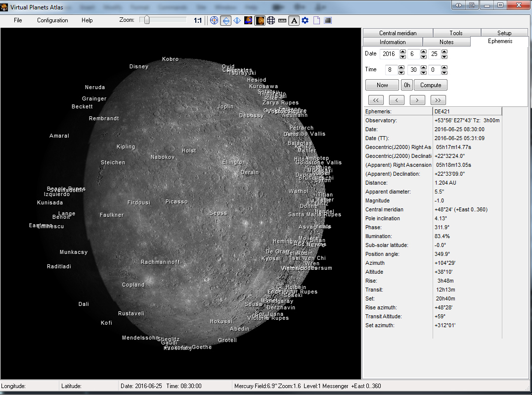Select the ruler distance measurement tool
Screen dimensions: 532x395
(282, 20)
